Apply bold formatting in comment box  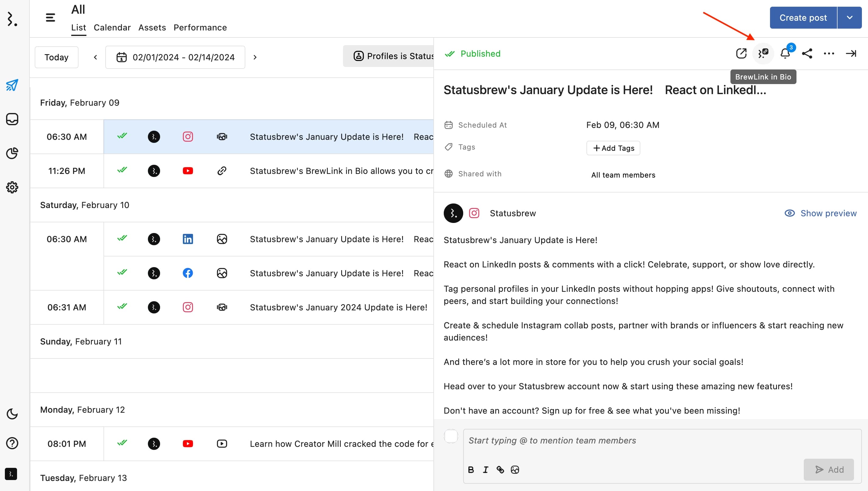(x=471, y=470)
